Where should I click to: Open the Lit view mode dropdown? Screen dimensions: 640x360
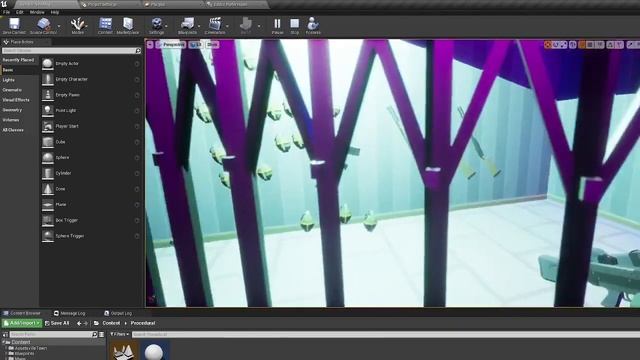click(x=196, y=44)
